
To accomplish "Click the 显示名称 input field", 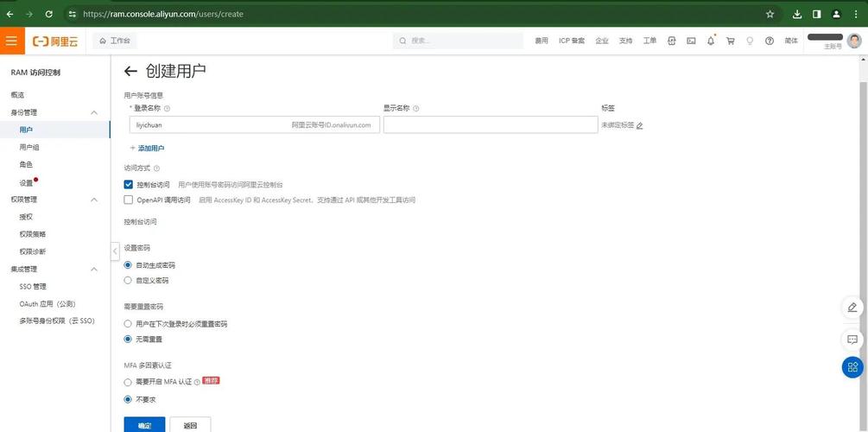I will (491, 125).
